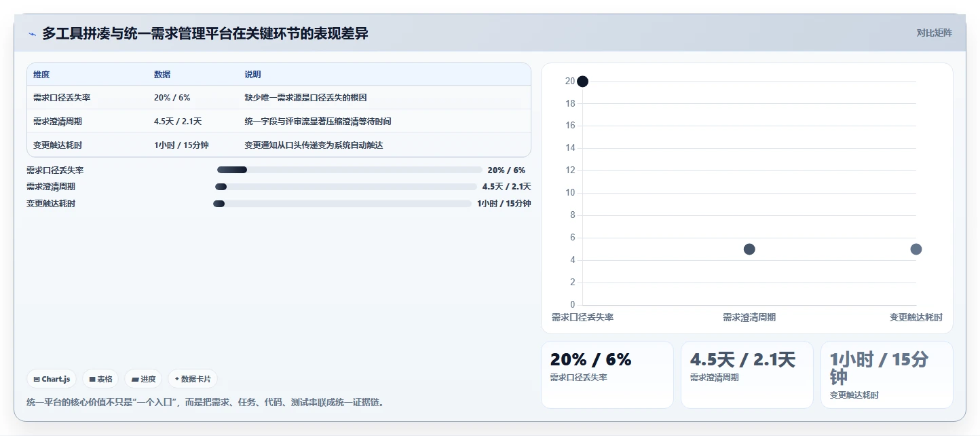Image resolution: width=980 pixels, height=436 pixels.
Task: Click the Chart.js tag pill
Action: [52, 379]
